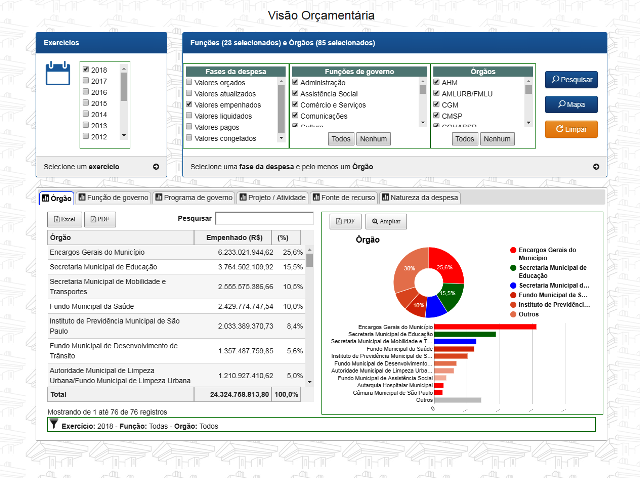Export table with the PDF button
Viewport: 640px width, 478px height.
(x=99, y=219)
